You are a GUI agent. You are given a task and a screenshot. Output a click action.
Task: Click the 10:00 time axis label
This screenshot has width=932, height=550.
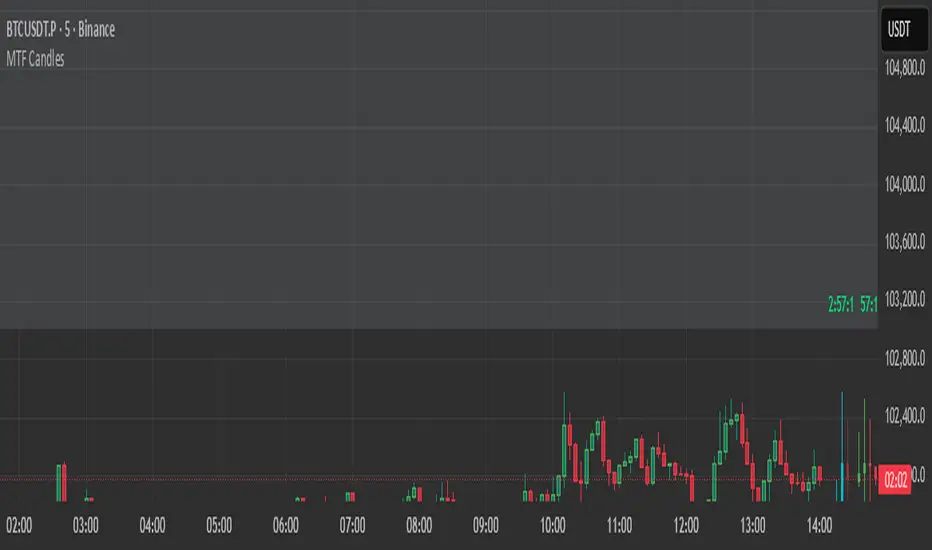553,526
